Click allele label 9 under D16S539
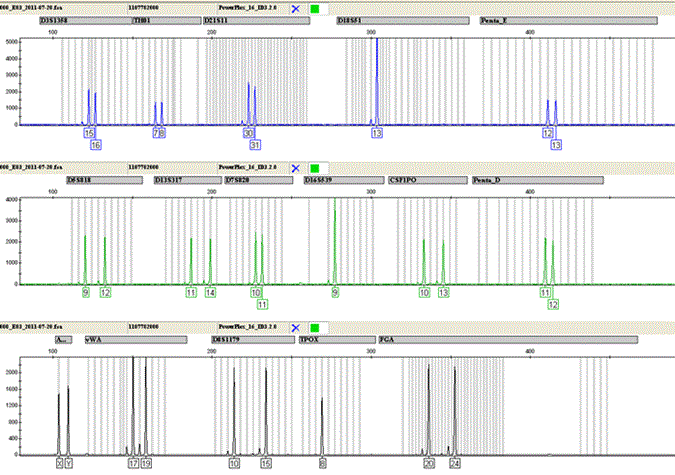The image size is (675, 475). [335, 292]
